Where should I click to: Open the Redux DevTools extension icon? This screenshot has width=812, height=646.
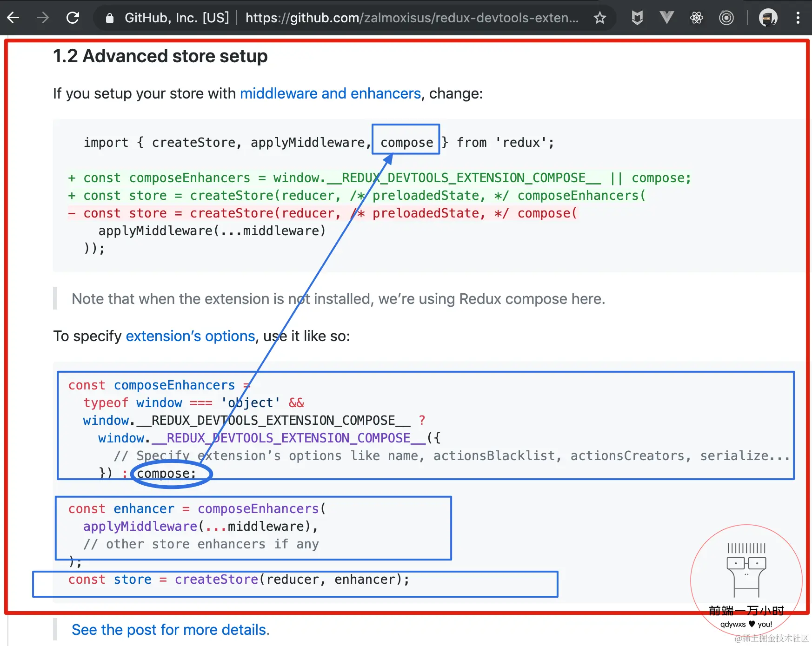(726, 18)
